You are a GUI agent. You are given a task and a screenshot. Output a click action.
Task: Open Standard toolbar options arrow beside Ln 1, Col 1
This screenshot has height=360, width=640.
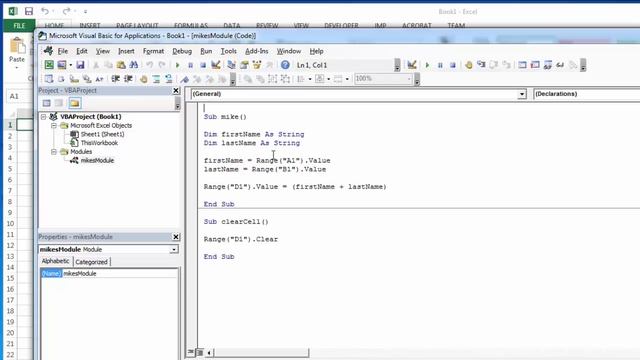coord(397,65)
